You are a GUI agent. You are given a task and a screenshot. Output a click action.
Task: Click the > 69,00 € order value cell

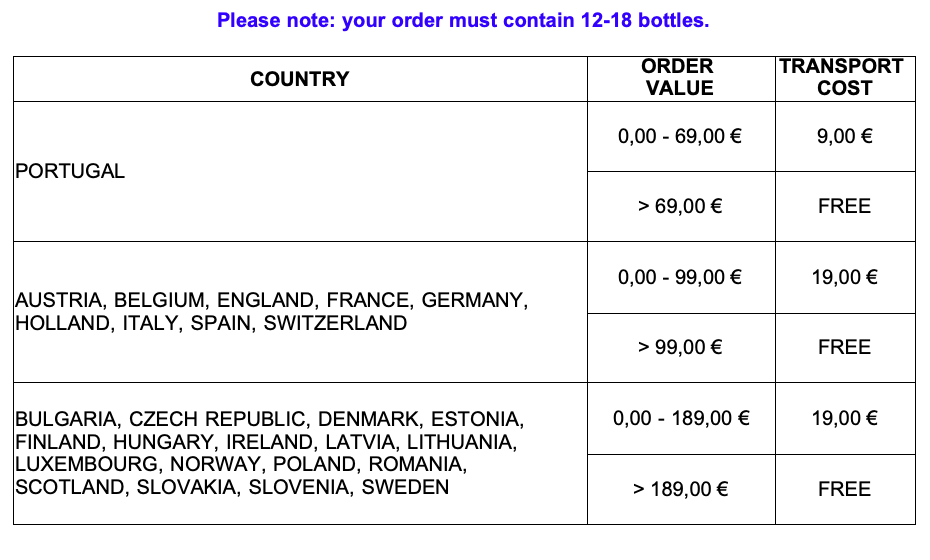[x=681, y=206]
